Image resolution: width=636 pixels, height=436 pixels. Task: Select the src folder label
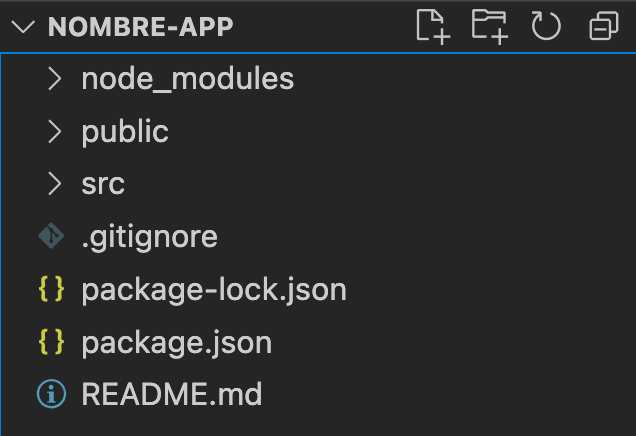coord(103,185)
